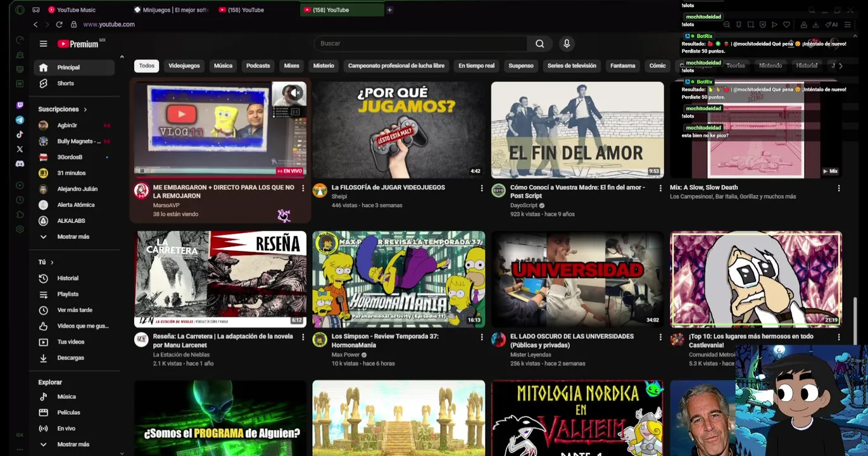Image resolution: width=868 pixels, height=456 pixels.
Task: Open Sheipi channel avatar
Action: pyautogui.click(x=320, y=191)
